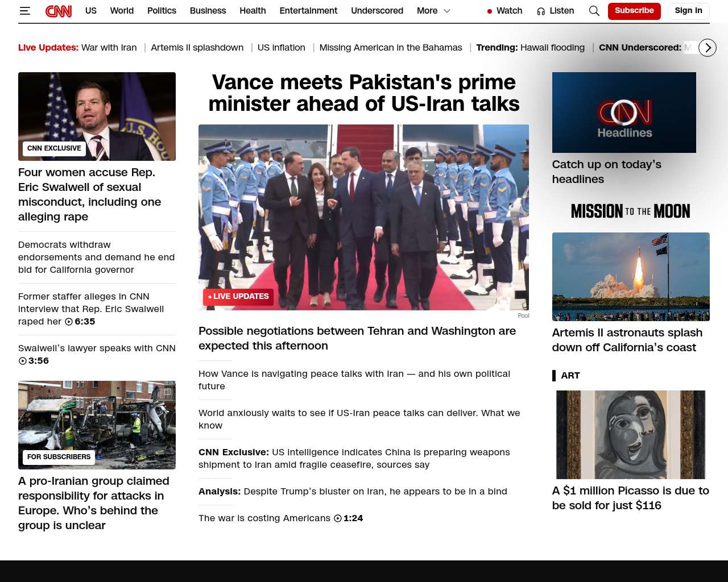The height and width of the screenshot is (582, 728).
Task: Open the CNN Headlines video thumbnail
Action: [x=624, y=113]
